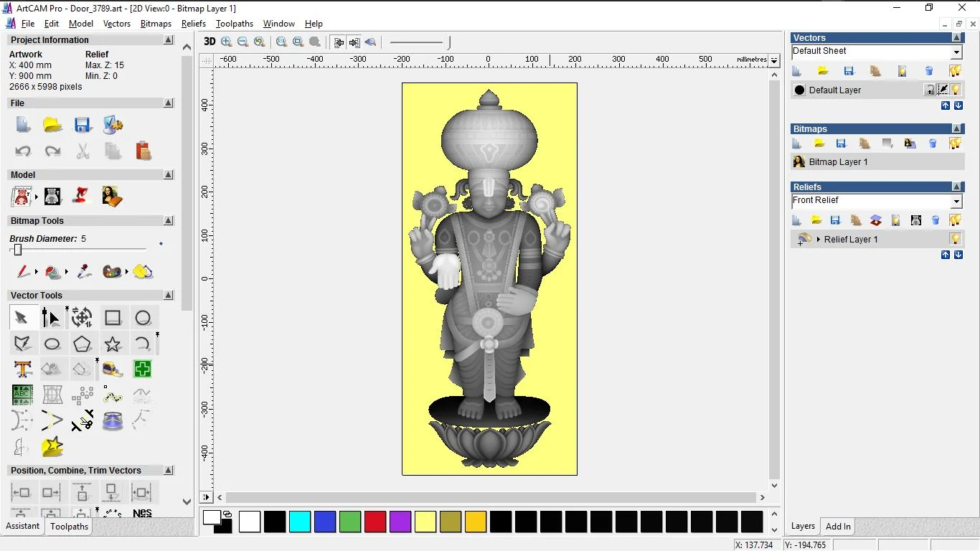
Task: Select the star vector tool
Action: (113, 344)
